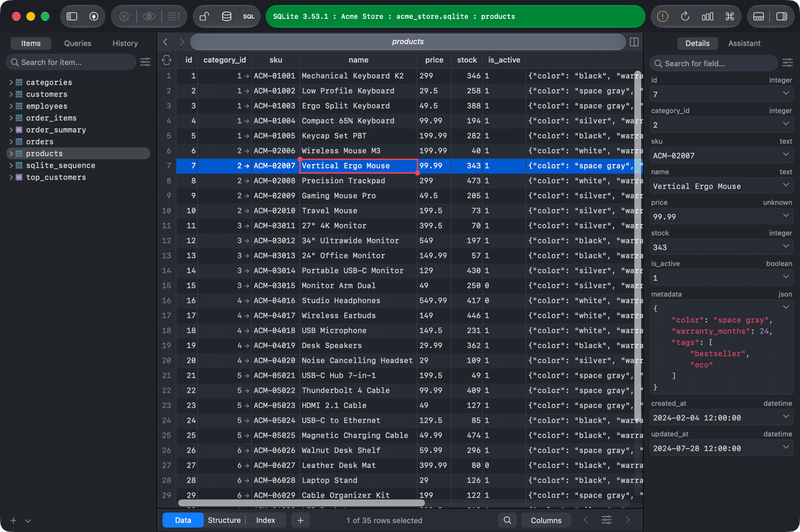Switch to the Queries tab

coord(77,43)
